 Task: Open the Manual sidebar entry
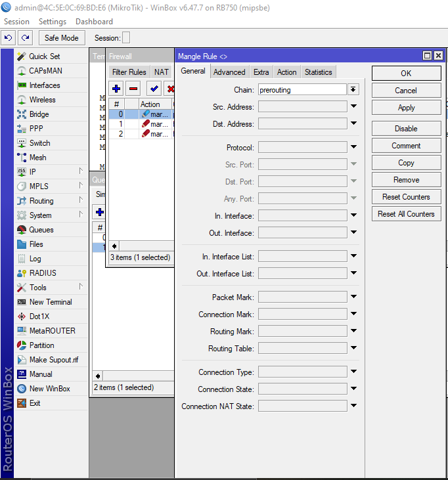point(51,374)
